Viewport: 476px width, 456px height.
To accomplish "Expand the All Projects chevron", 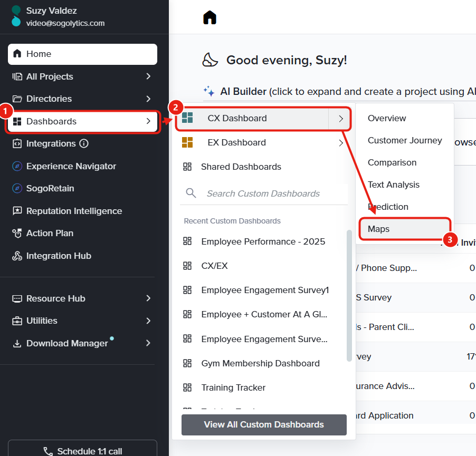I will point(148,76).
